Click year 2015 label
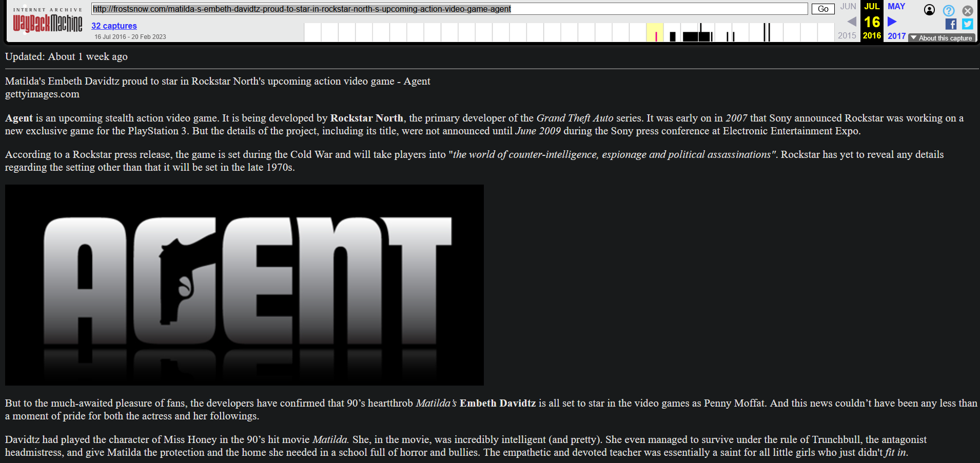Viewport: 980px width, 463px height. pos(847,35)
